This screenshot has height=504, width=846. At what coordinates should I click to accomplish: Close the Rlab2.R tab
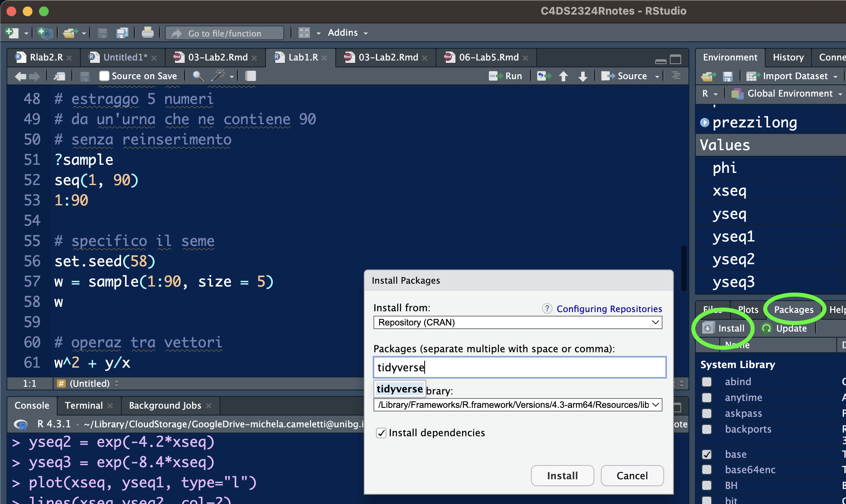69,58
